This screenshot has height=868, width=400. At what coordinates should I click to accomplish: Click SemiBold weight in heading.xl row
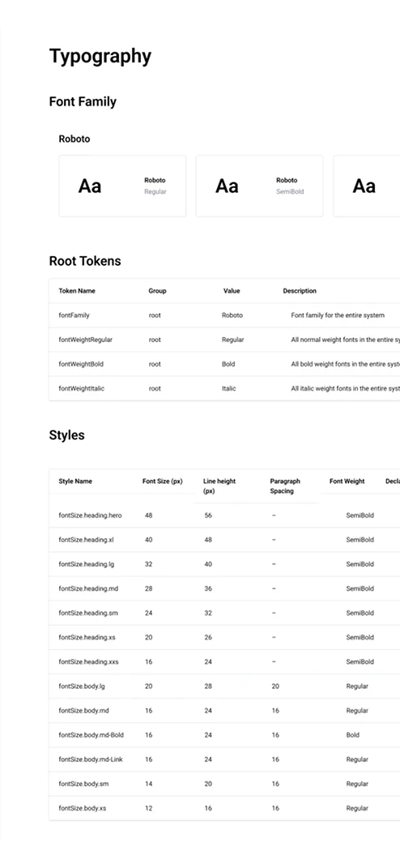pyautogui.click(x=360, y=540)
